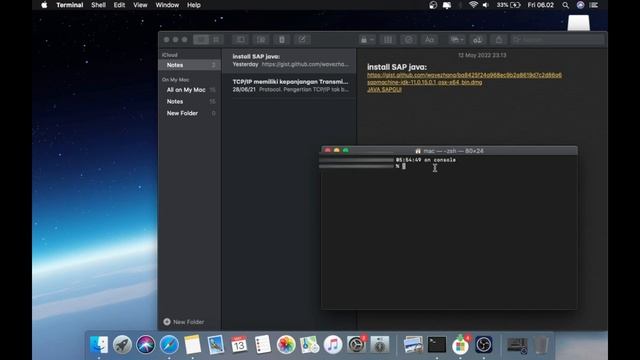Open the View menu

tap(140, 5)
